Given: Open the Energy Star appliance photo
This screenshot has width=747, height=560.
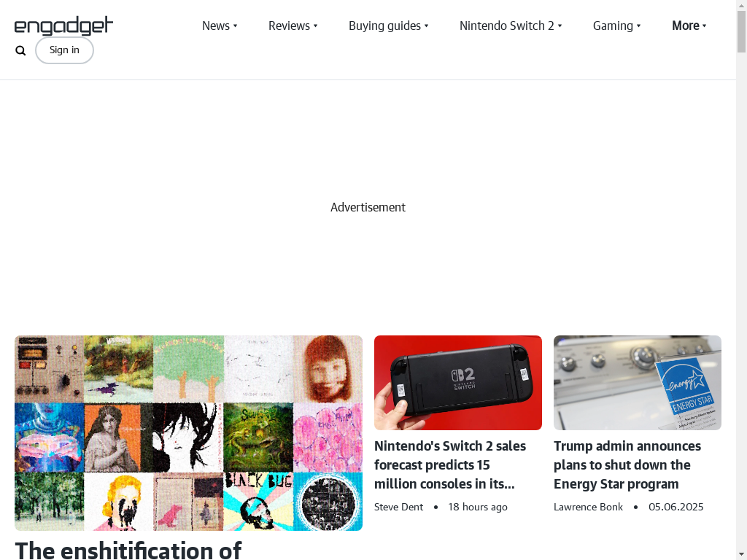Looking at the screenshot, I should 638,383.
